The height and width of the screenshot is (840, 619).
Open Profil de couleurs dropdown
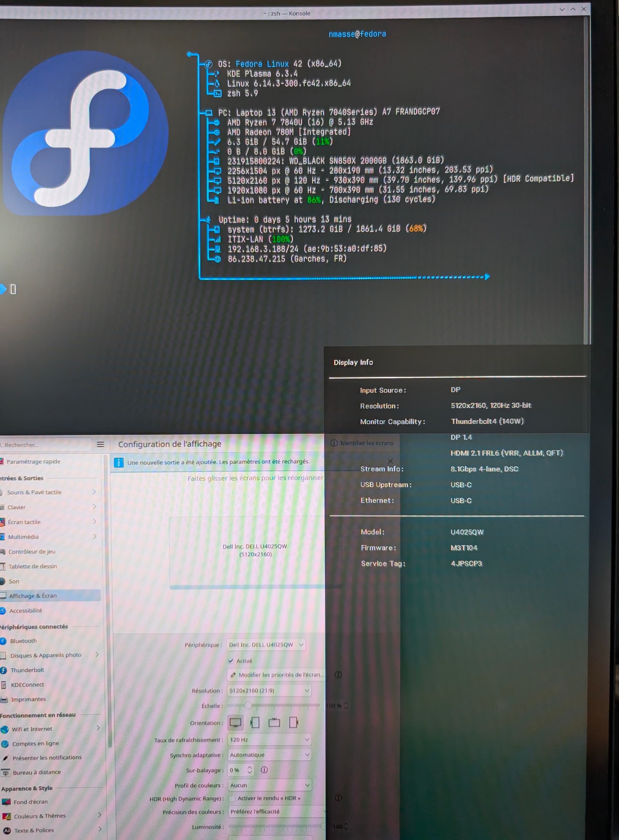[x=270, y=785]
